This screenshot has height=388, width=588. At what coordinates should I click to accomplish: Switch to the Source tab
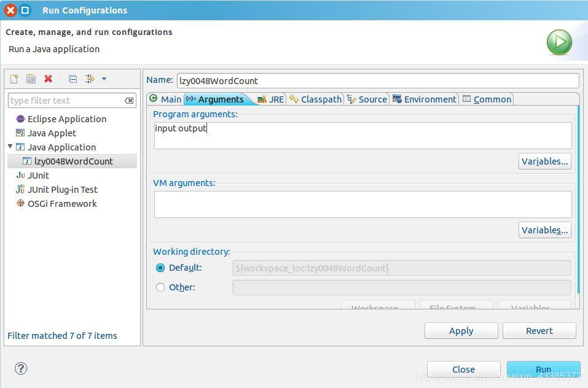[x=367, y=99]
